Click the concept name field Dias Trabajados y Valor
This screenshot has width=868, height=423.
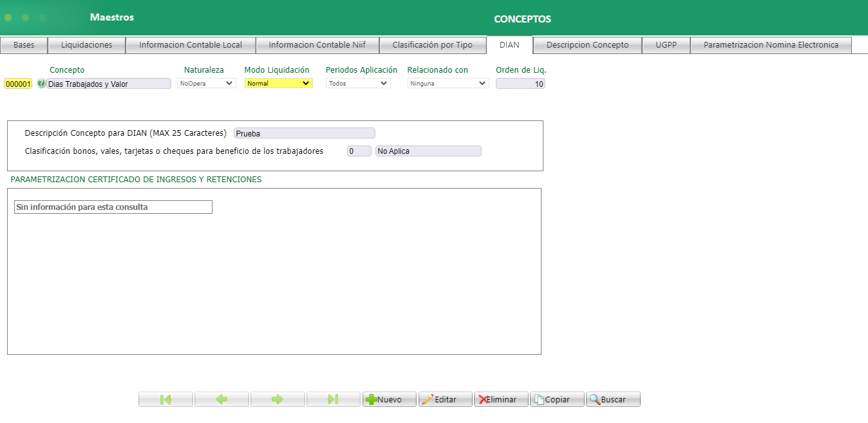coord(109,84)
